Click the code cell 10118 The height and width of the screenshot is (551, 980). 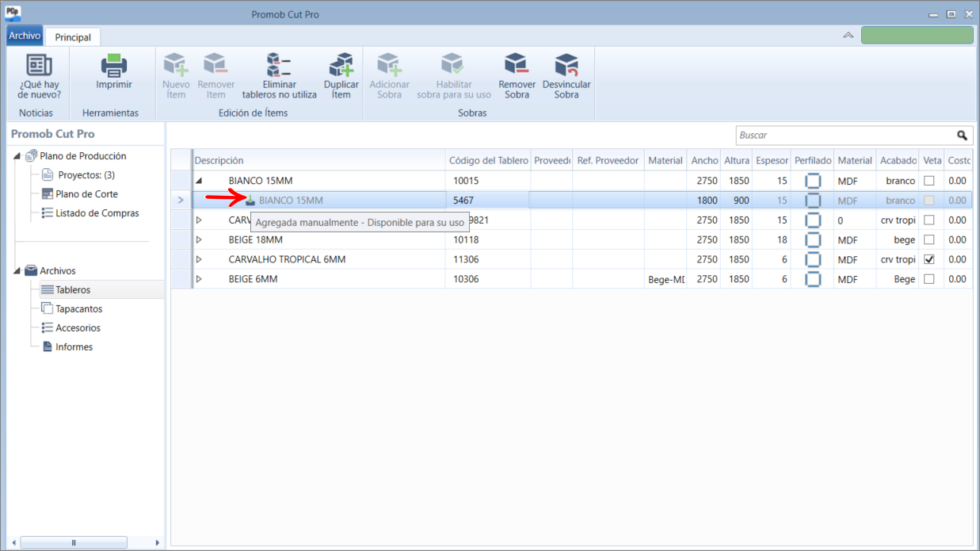pyautogui.click(x=488, y=239)
